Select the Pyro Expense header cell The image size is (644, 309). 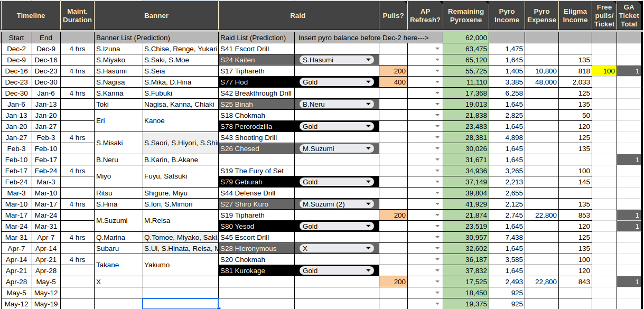click(x=542, y=15)
